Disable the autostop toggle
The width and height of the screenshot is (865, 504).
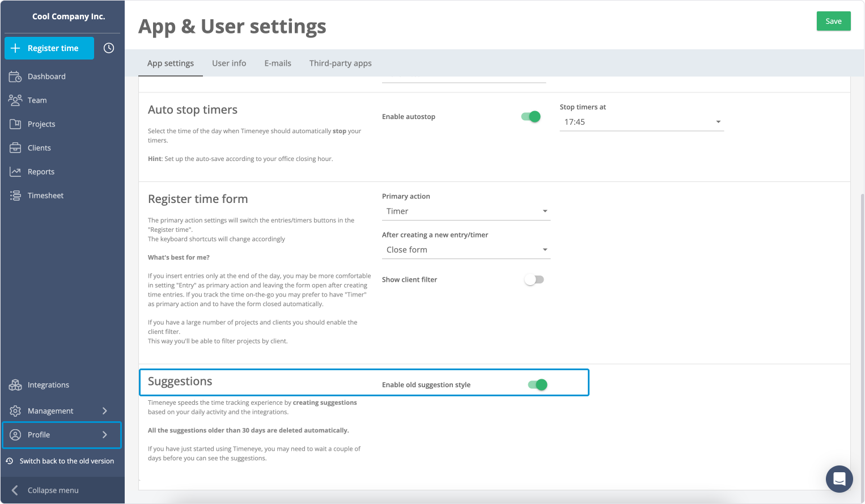tap(530, 116)
